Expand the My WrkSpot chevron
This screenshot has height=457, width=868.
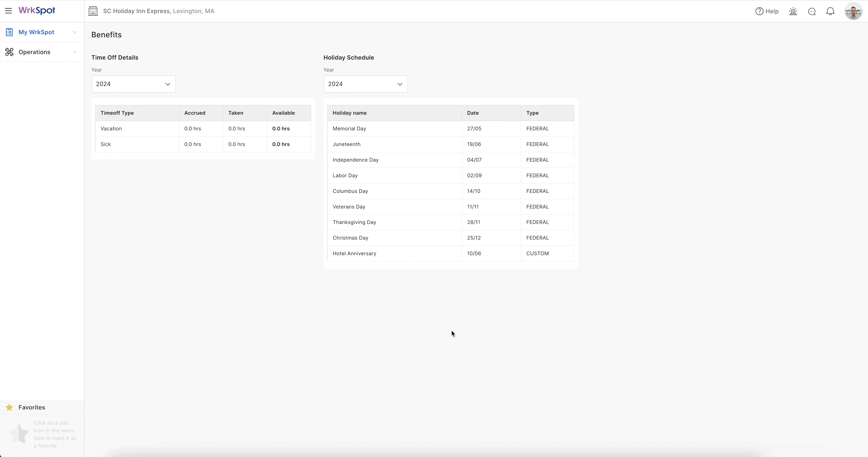click(75, 32)
